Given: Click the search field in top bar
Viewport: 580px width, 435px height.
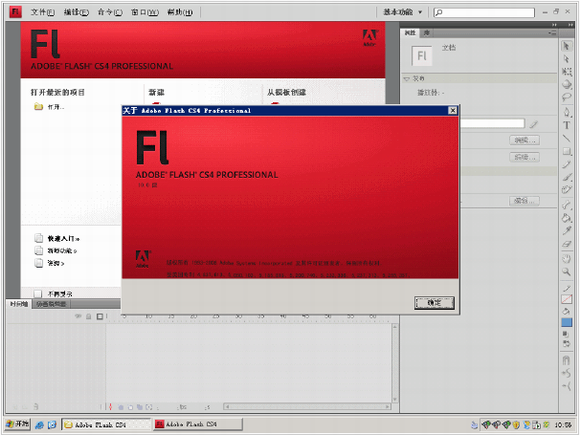Looking at the screenshot, I should (484, 13).
